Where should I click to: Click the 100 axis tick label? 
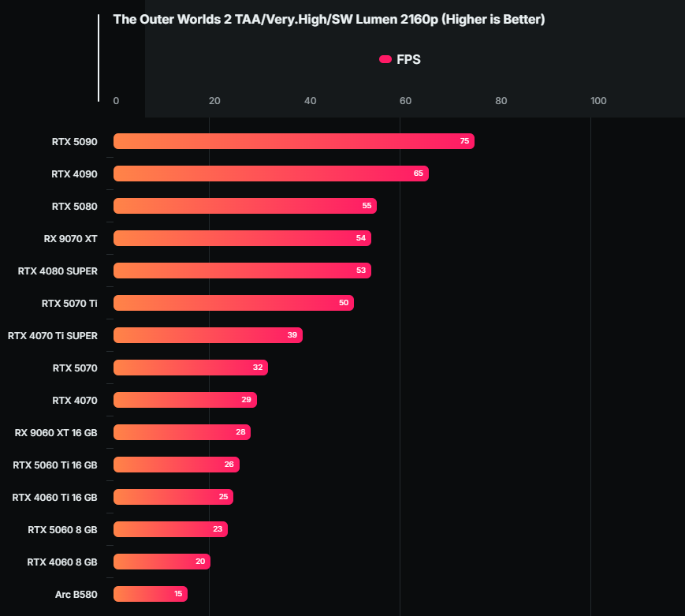598,100
